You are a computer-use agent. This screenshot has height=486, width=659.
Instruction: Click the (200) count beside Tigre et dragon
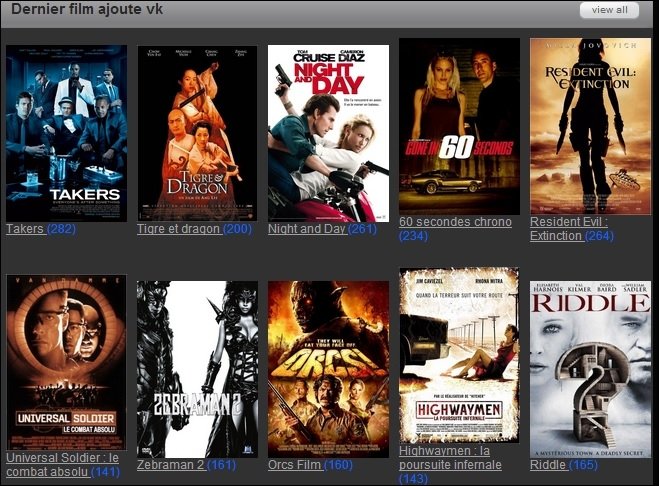(237, 229)
